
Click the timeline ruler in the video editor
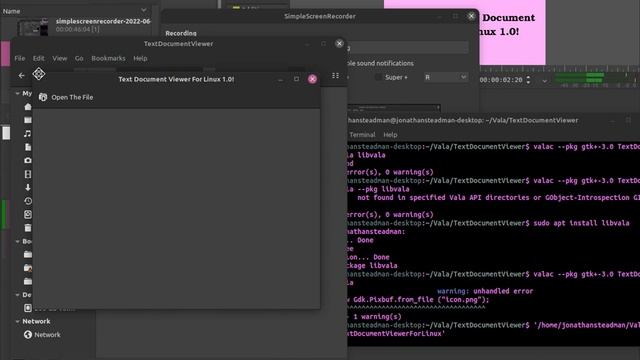click(559, 69)
